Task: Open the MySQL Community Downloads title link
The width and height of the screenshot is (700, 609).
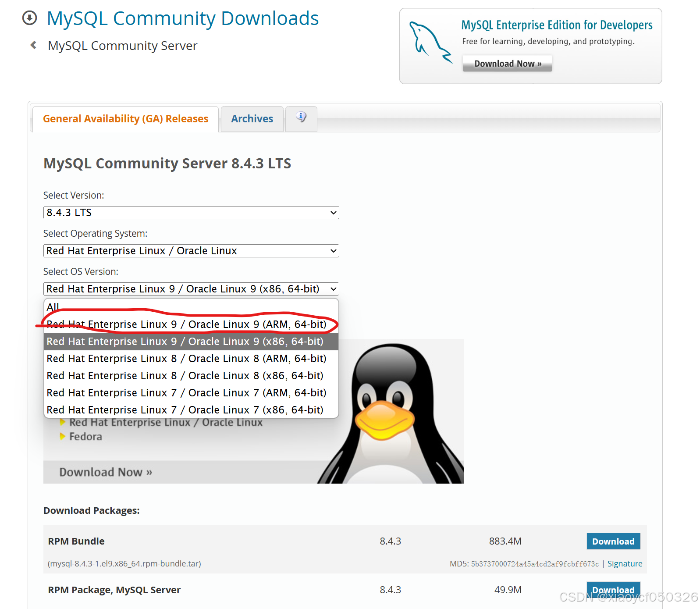Action: (x=183, y=18)
